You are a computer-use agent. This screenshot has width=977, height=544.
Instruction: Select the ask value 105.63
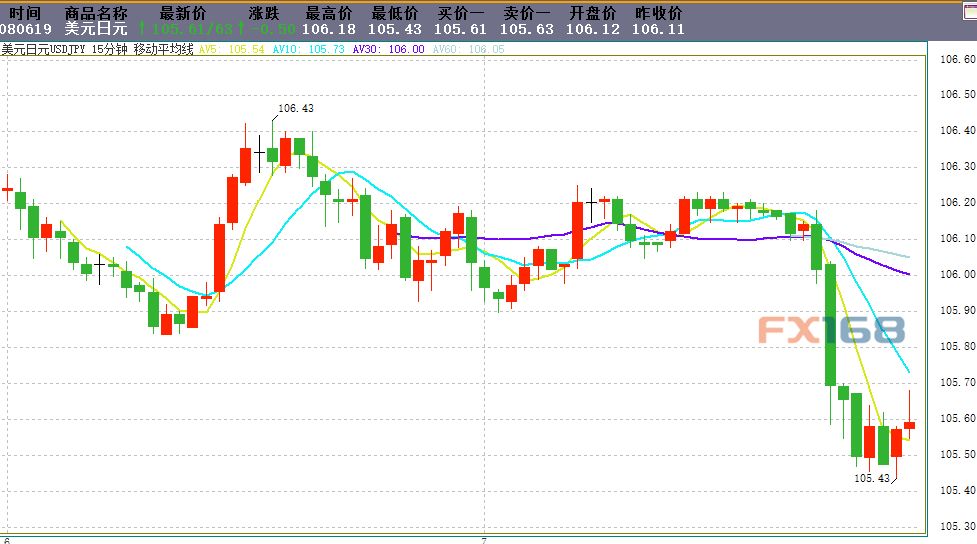point(527,29)
